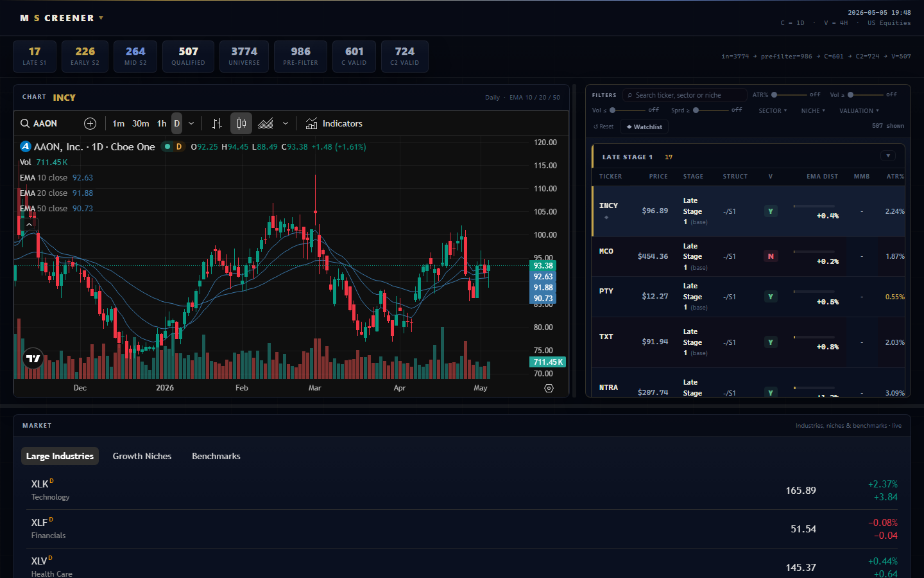This screenshot has height=578, width=924.
Task: Select the Candles chart style
Action: [x=241, y=123]
